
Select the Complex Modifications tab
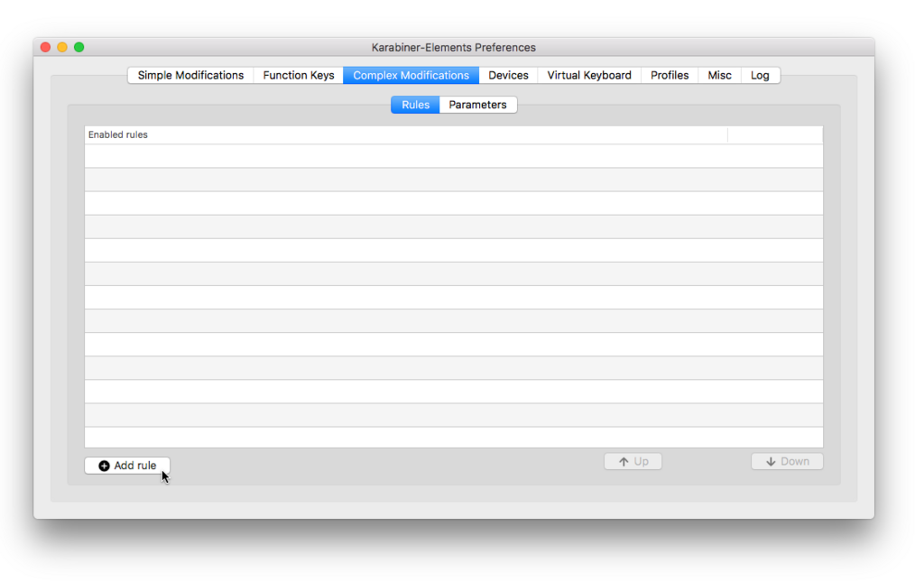[x=411, y=76]
